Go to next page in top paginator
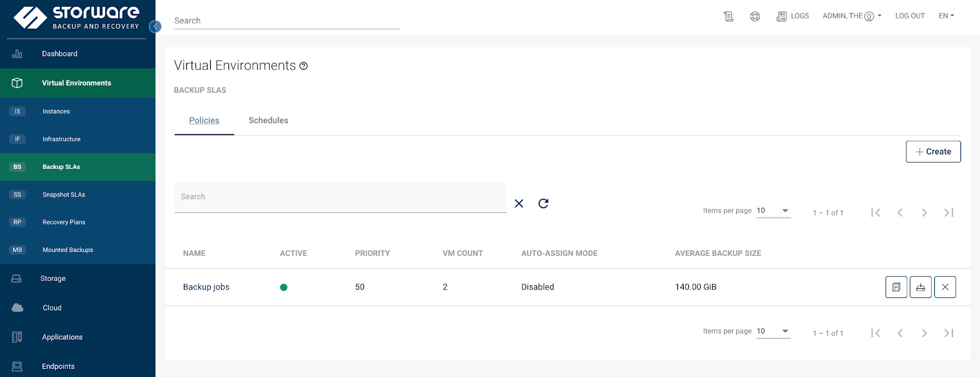This screenshot has width=980, height=377. 924,212
